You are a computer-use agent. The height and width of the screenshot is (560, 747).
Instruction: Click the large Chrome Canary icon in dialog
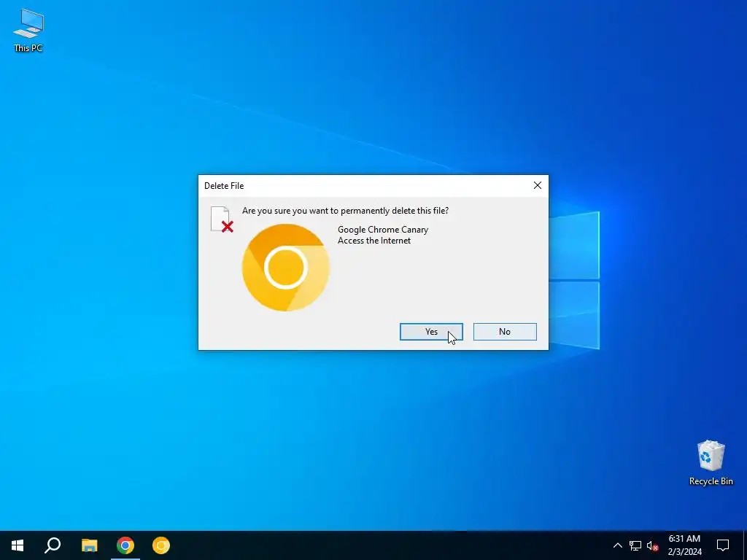pyautogui.click(x=286, y=268)
